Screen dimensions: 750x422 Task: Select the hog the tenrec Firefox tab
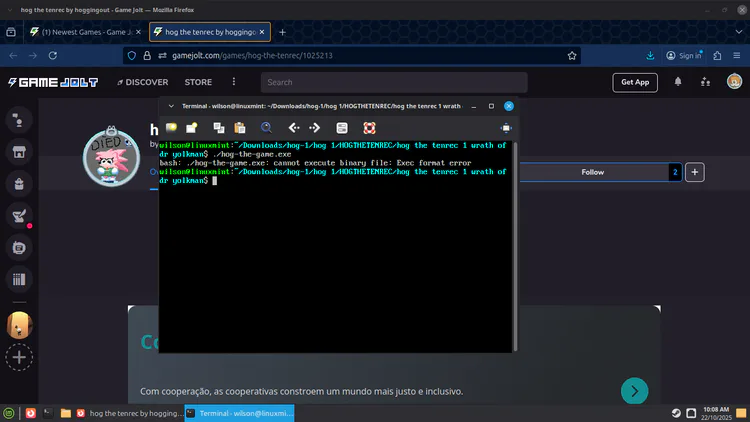click(210, 32)
